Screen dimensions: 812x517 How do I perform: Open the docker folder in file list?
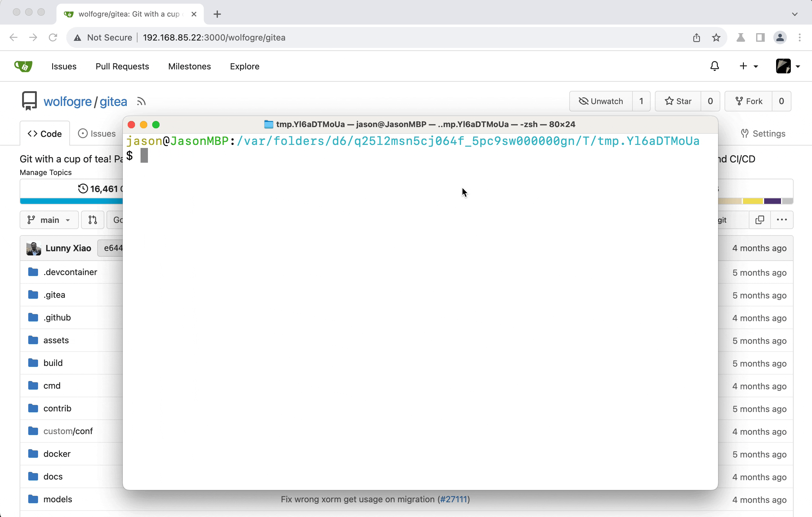[57, 453]
